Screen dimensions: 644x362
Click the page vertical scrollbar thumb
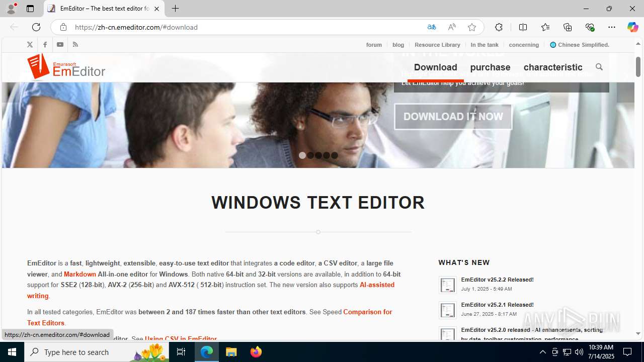638,67
